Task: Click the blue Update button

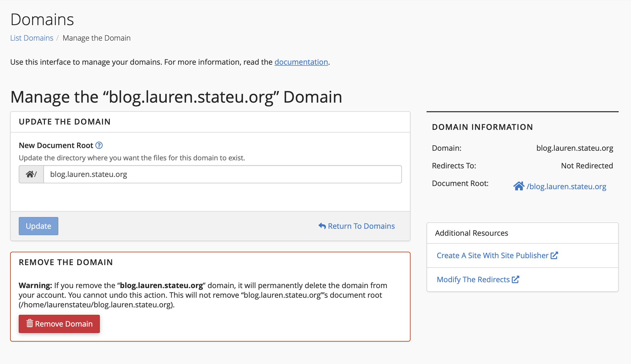Action: [39, 226]
